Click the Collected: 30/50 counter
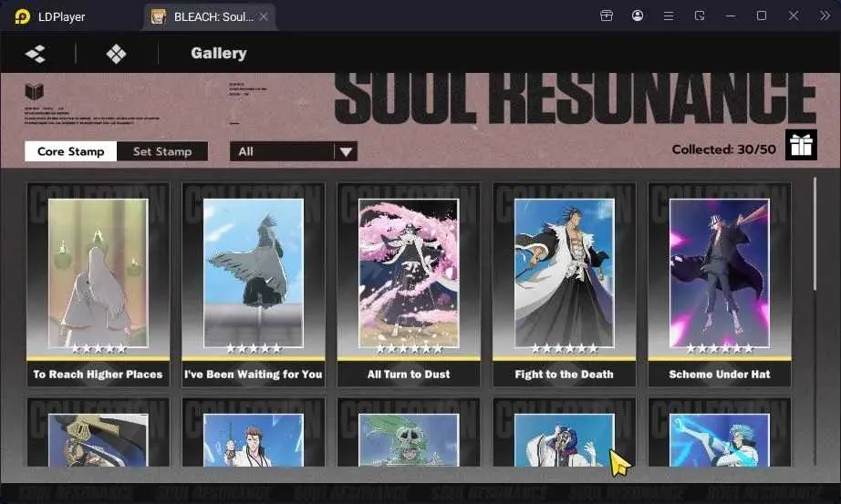Screen dimensions: 841x504 click(x=723, y=149)
